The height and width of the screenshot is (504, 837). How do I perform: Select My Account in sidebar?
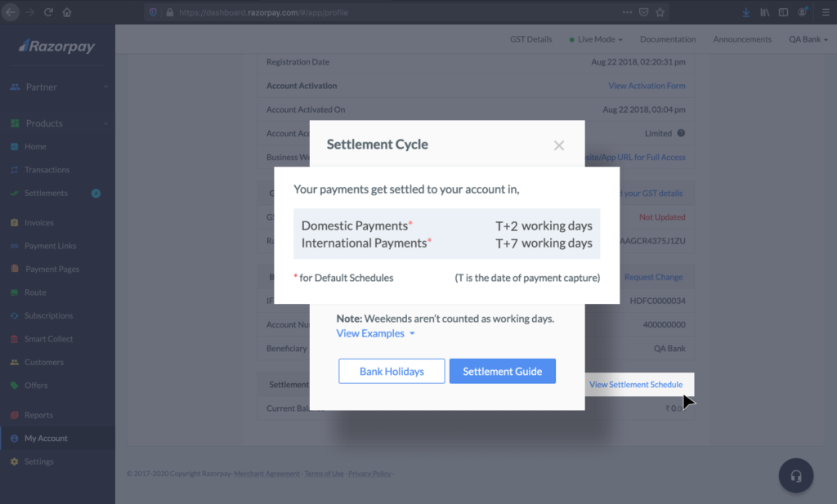point(46,439)
